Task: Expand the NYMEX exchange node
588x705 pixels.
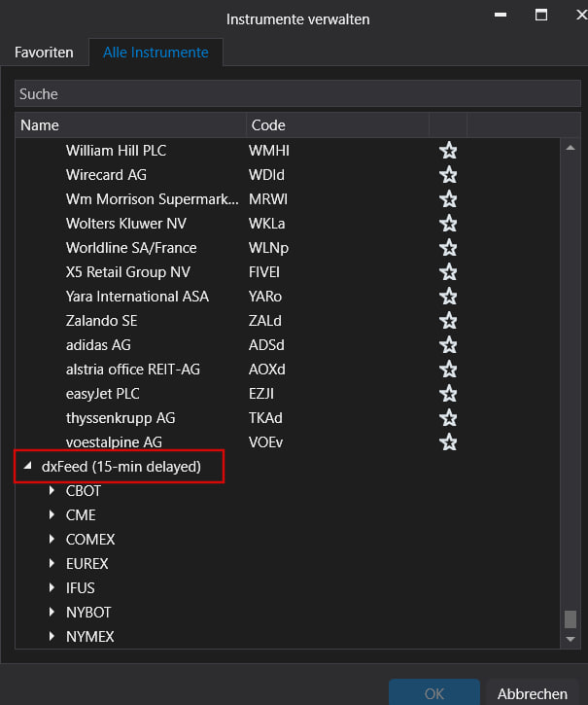Action: click(x=52, y=636)
